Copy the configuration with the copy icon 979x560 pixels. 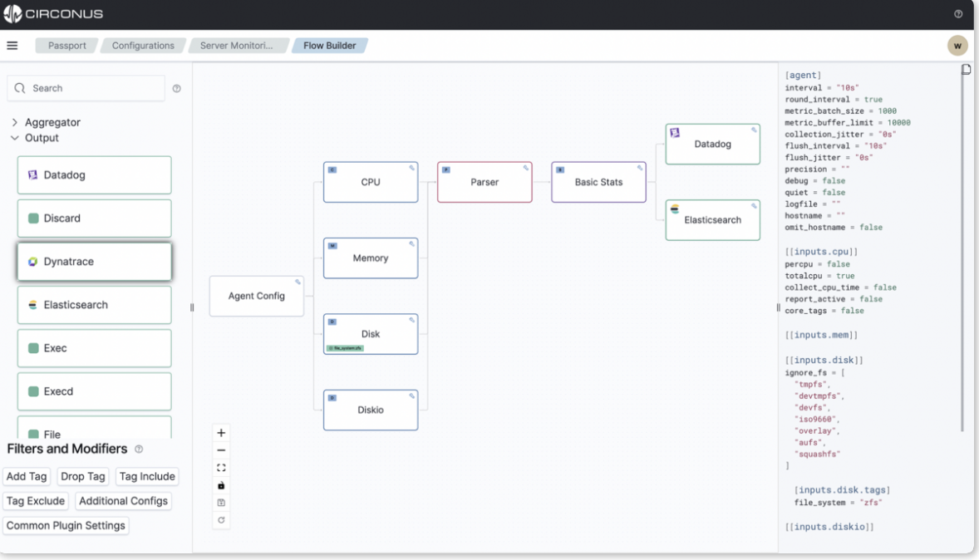coord(966,69)
